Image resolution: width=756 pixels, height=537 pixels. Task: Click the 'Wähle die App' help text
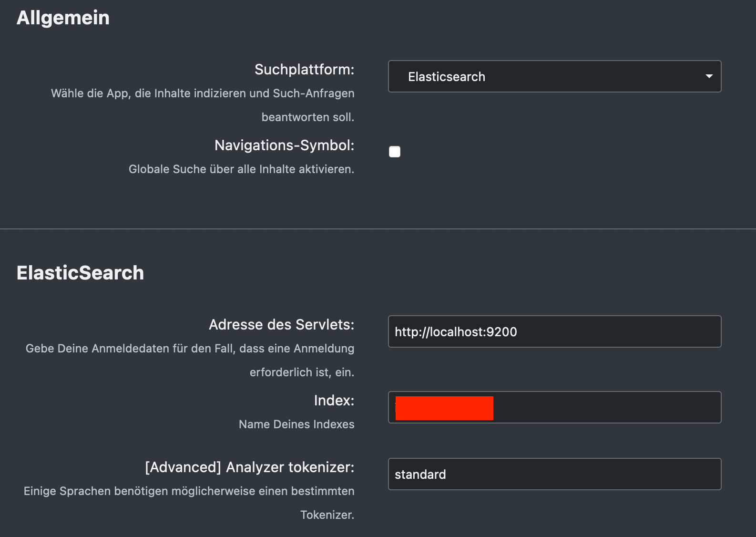pos(203,93)
